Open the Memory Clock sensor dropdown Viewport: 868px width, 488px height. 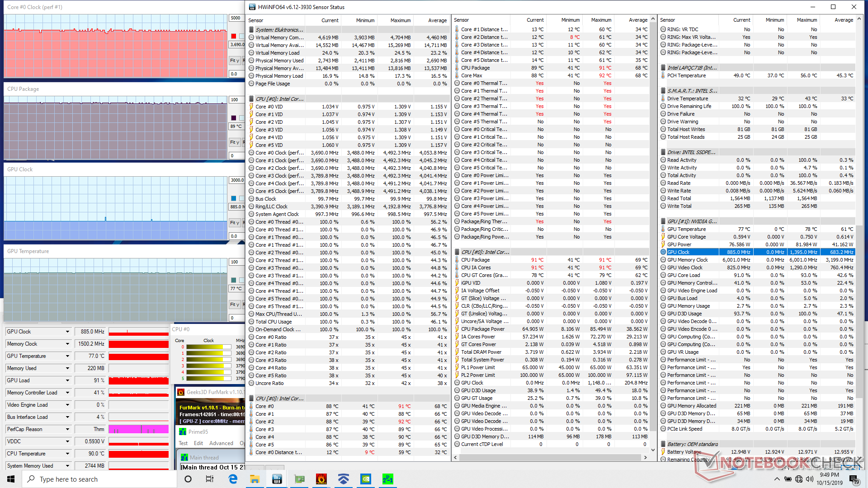coord(67,344)
